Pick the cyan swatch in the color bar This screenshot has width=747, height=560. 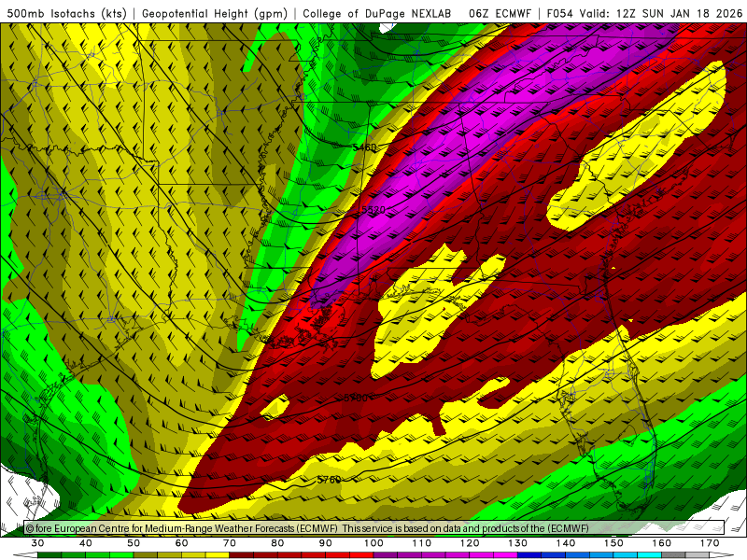pos(649,555)
